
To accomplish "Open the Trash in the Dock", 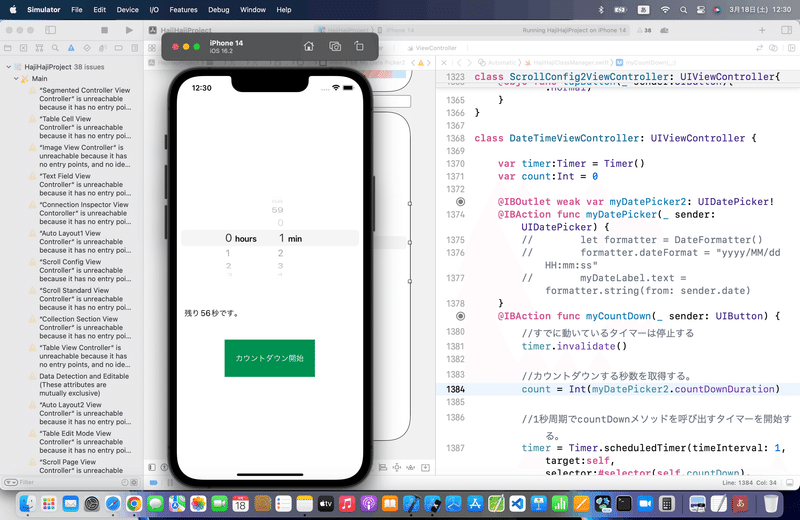I will pos(770,504).
